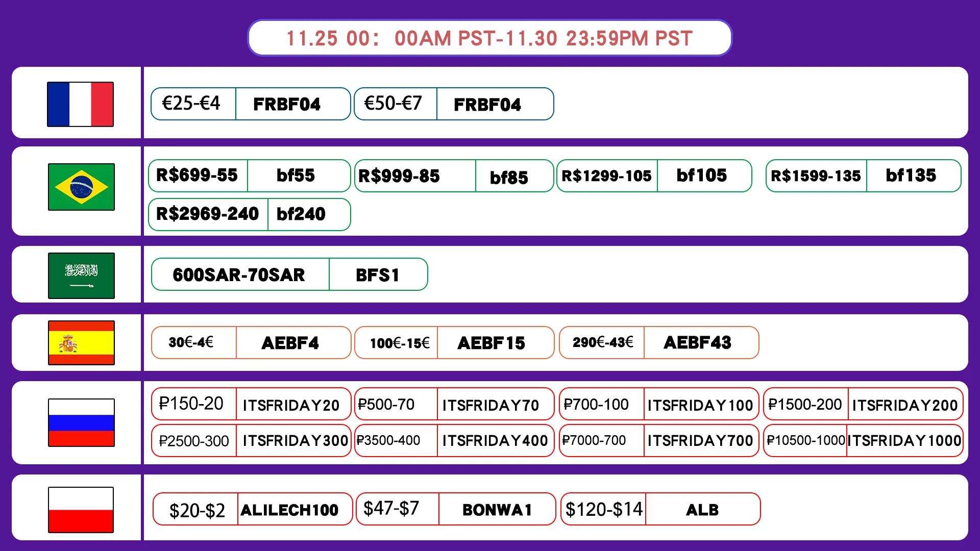Click the Brazil flag icon
The width and height of the screenshot is (980, 551).
click(x=81, y=187)
